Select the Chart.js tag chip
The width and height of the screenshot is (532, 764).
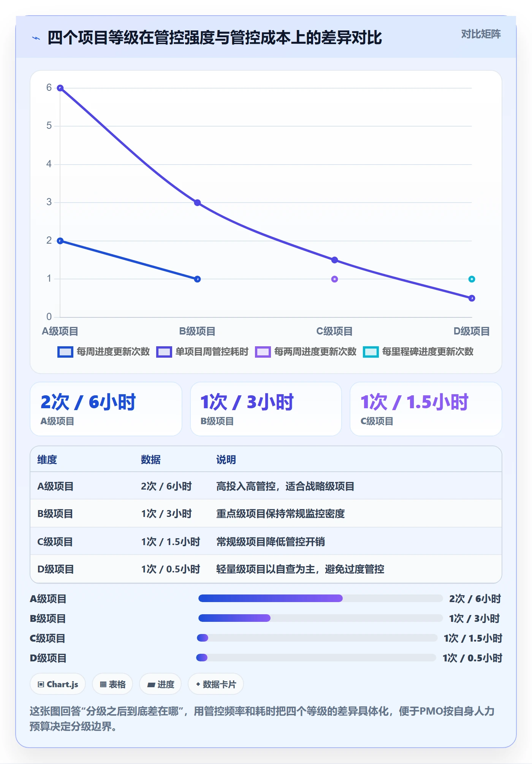coord(58,684)
